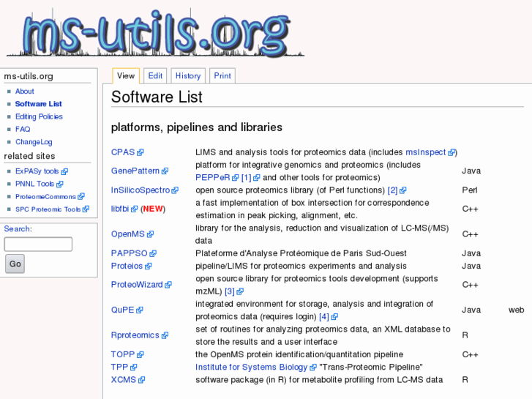Click the 'Perl' cell in InSilicoSpectro row
532x399 pixels.
470,190
